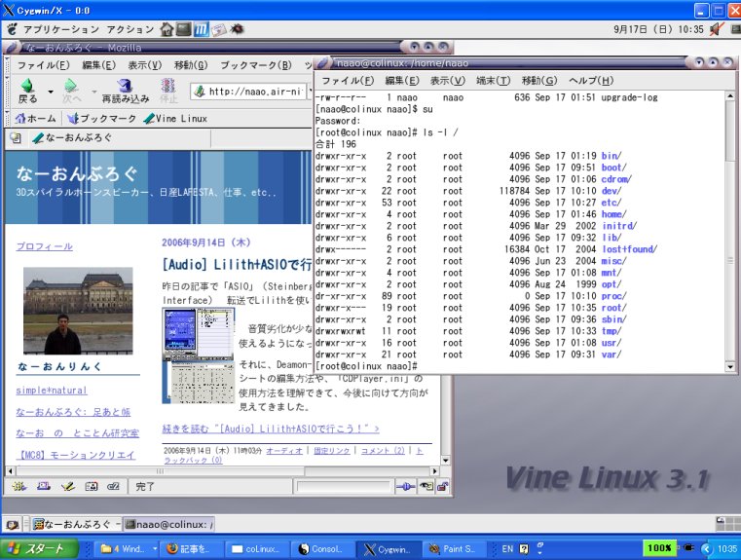The height and width of the screenshot is (560, 741).
Task: Click the プロフィール link
Action: [x=45, y=246]
